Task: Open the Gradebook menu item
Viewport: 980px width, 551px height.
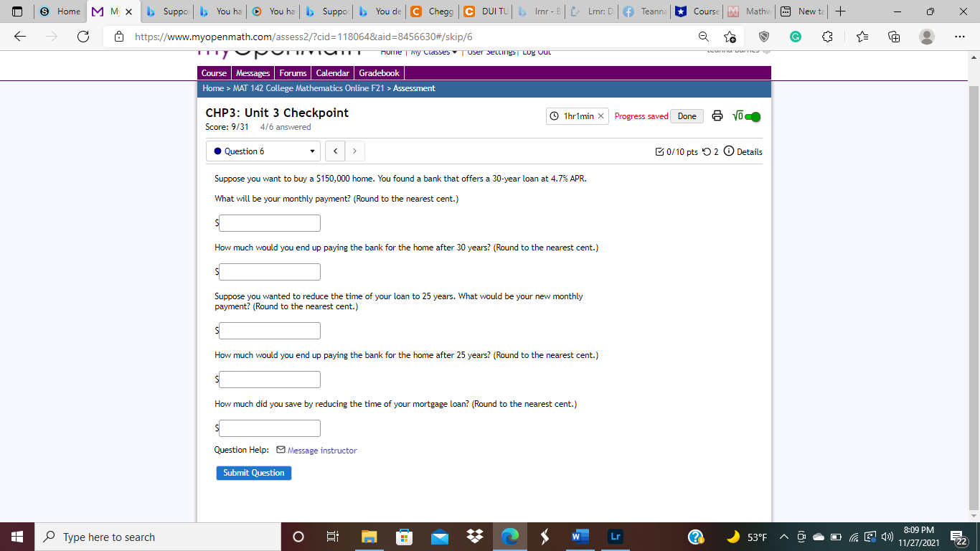Action: (380, 73)
